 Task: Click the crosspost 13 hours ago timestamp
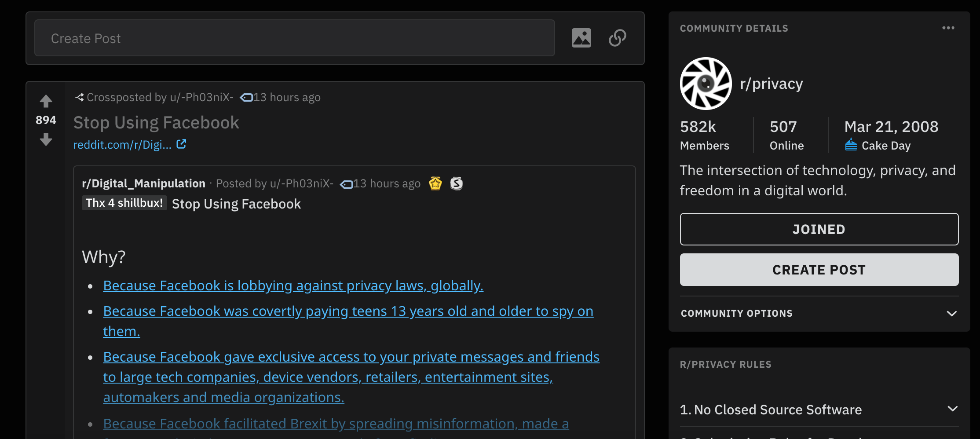287,97
